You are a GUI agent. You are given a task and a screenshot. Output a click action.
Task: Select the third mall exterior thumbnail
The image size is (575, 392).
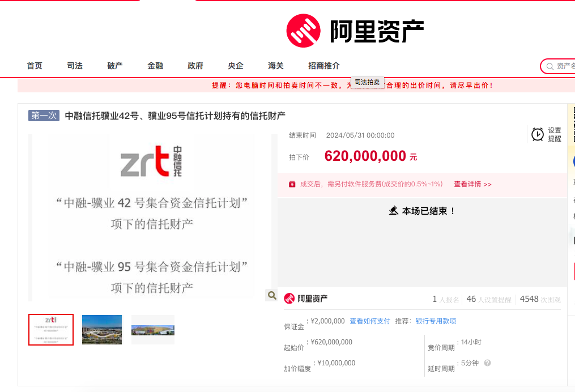click(153, 330)
